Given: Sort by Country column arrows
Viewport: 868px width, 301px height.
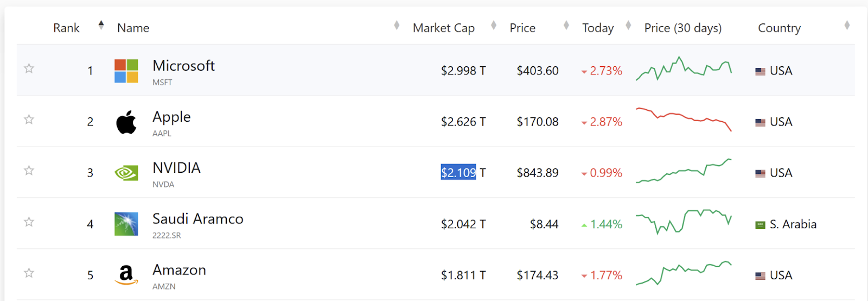Looking at the screenshot, I should click(847, 25).
